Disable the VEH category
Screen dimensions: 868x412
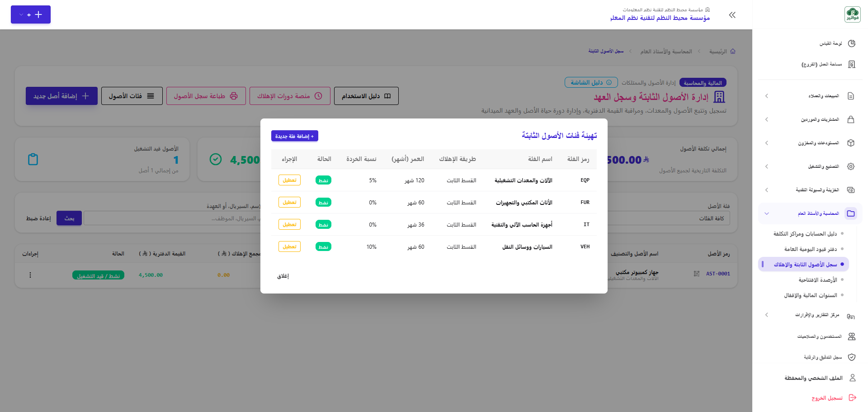click(289, 246)
